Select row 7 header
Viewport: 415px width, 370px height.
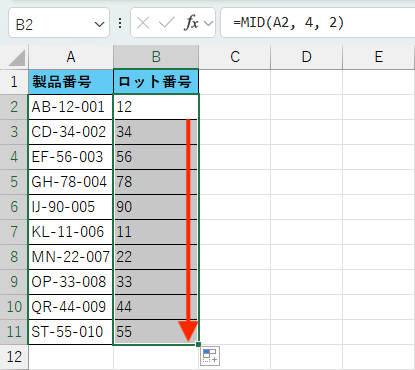(x=14, y=232)
